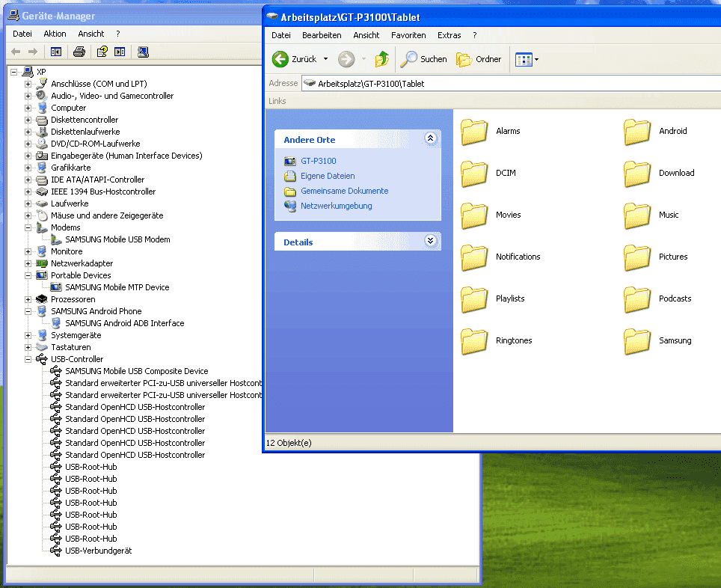Select SAMSUNG Mobile MTP Device entry

pyautogui.click(x=117, y=287)
